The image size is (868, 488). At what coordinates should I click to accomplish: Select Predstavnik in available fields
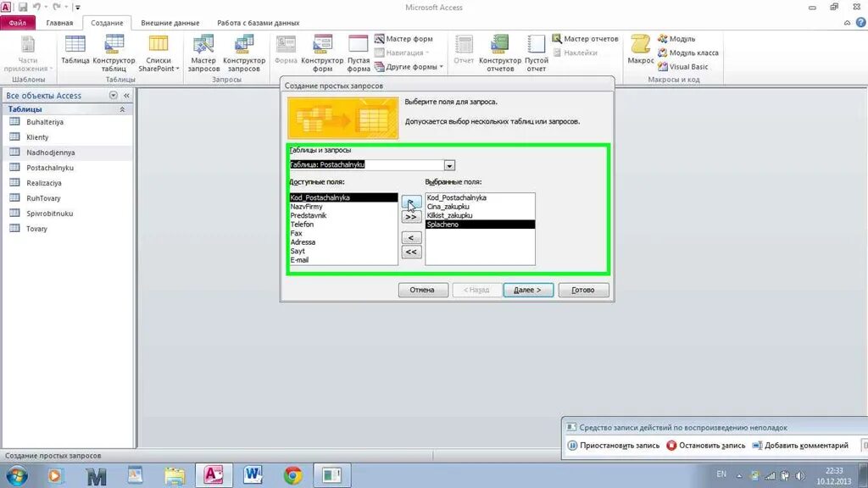pyautogui.click(x=343, y=215)
